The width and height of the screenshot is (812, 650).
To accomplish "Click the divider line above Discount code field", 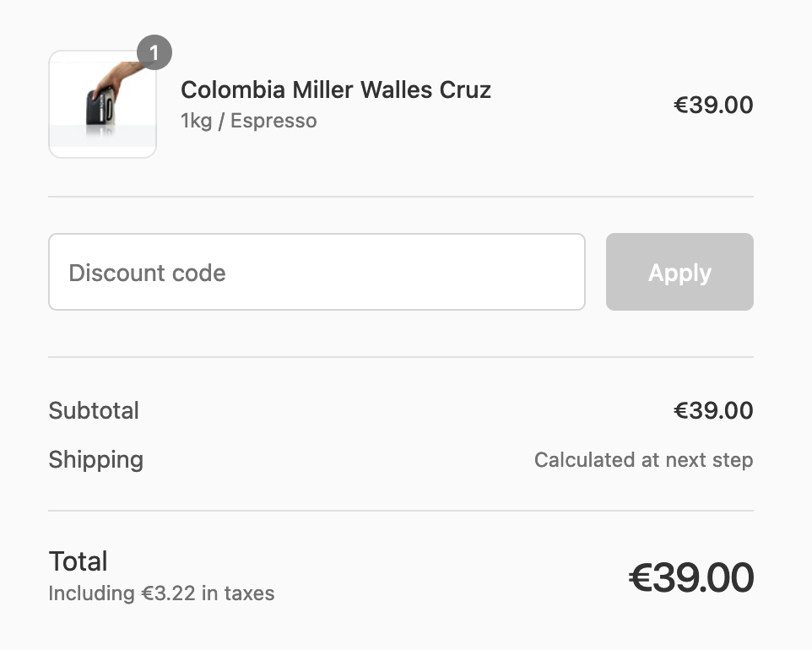I will [x=401, y=197].
